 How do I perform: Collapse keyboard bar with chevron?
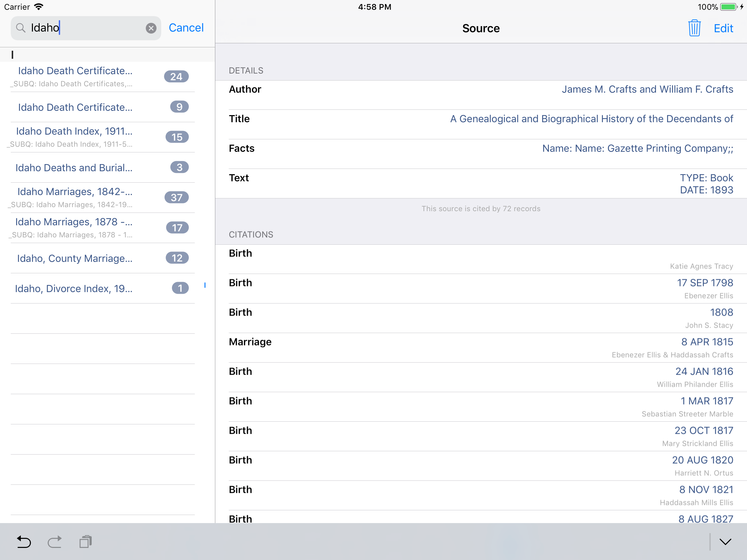click(725, 542)
